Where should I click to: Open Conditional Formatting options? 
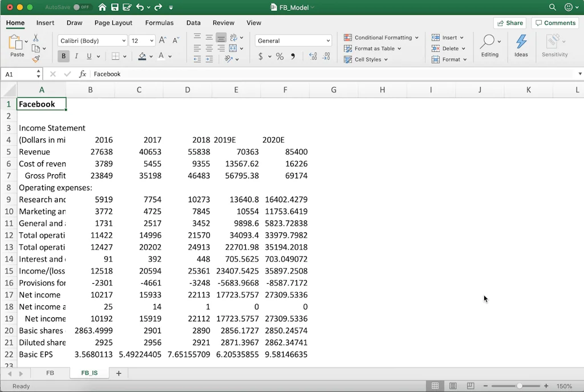[381, 37]
